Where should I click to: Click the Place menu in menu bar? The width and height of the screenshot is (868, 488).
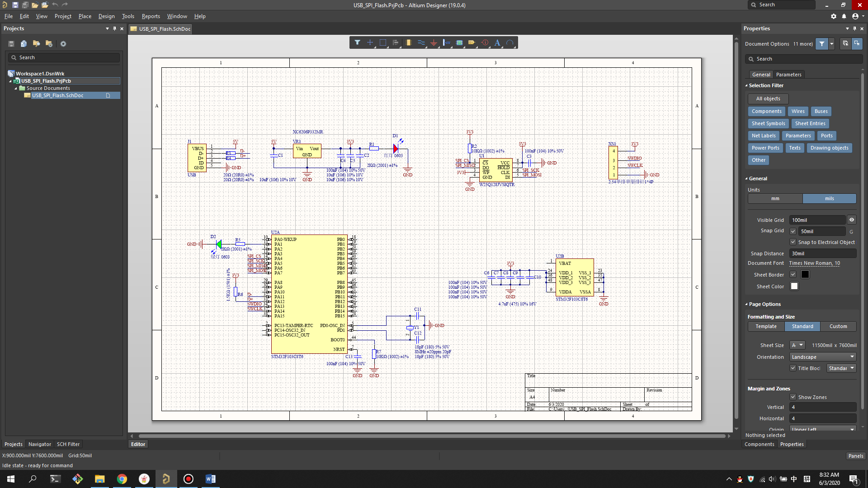tap(85, 16)
